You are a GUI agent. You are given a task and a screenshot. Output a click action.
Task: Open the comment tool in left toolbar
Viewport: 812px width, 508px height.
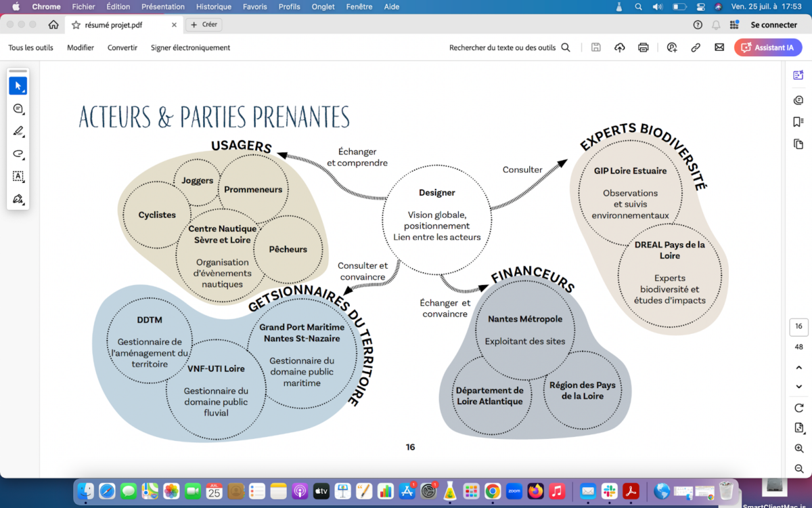coord(18,108)
